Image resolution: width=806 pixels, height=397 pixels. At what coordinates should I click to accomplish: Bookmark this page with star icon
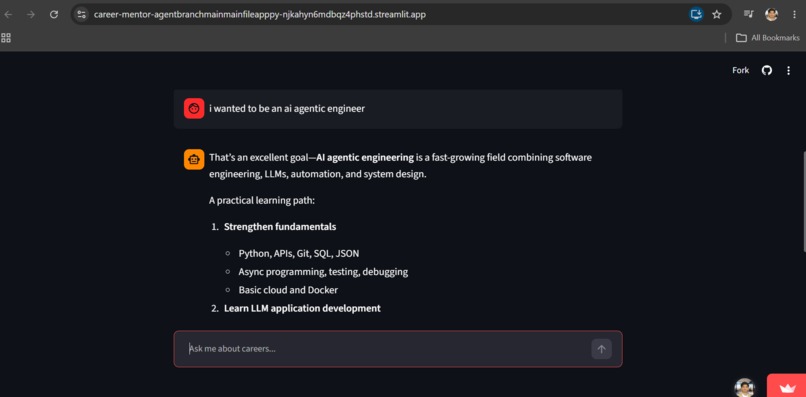point(717,14)
